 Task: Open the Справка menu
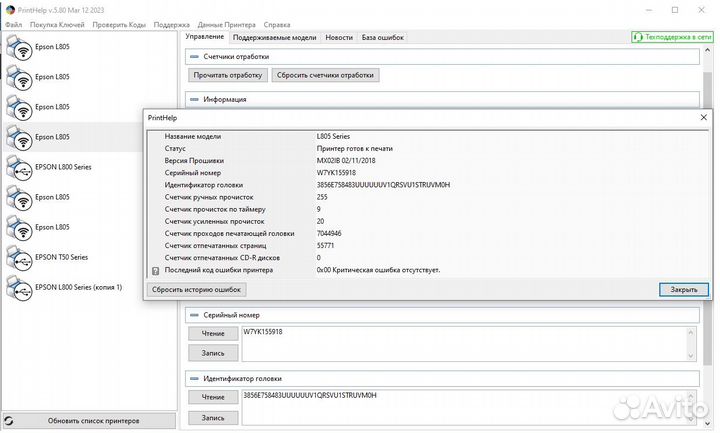click(x=277, y=25)
